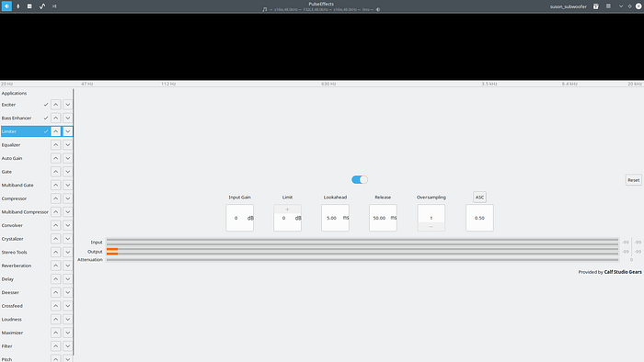The height and width of the screenshot is (362, 644).
Task: Move Stereo Tools down
Action: [67, 252]
